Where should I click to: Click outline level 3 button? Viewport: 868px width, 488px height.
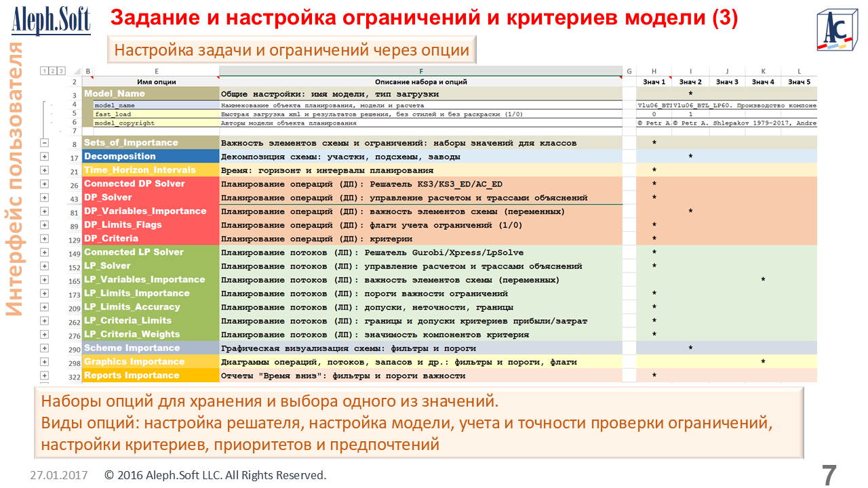click(61, 70)
